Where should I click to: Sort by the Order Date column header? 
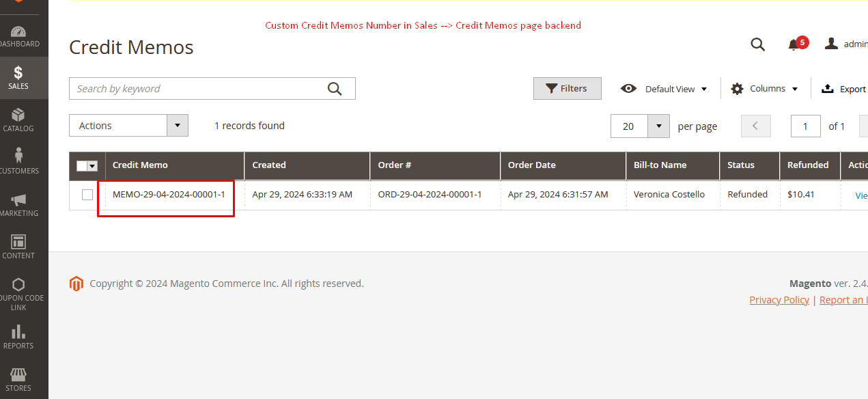(532, 165)
